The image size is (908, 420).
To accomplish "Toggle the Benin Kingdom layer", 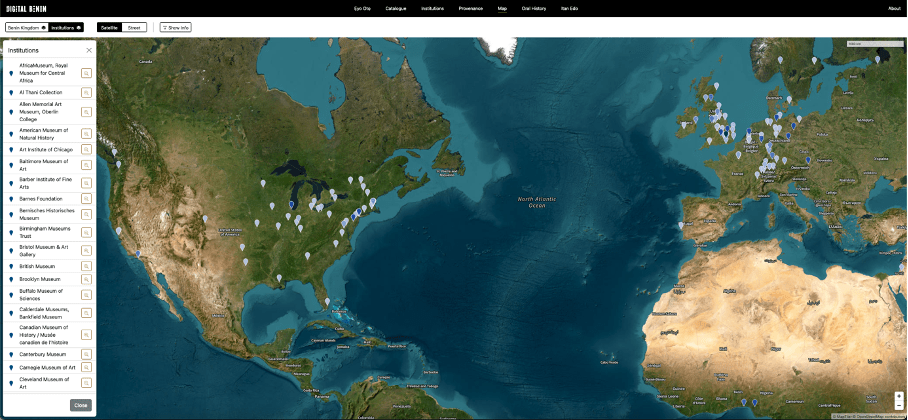I will pos(26,27).
